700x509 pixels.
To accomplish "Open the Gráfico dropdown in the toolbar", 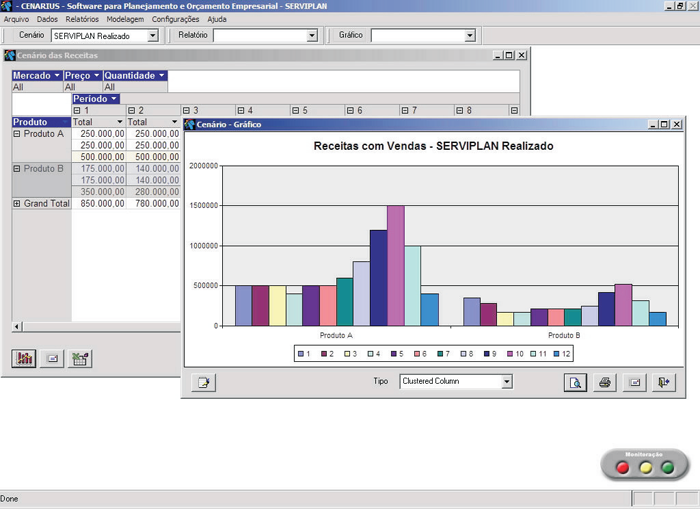I will pyautogui.click(x=470, y=35).
